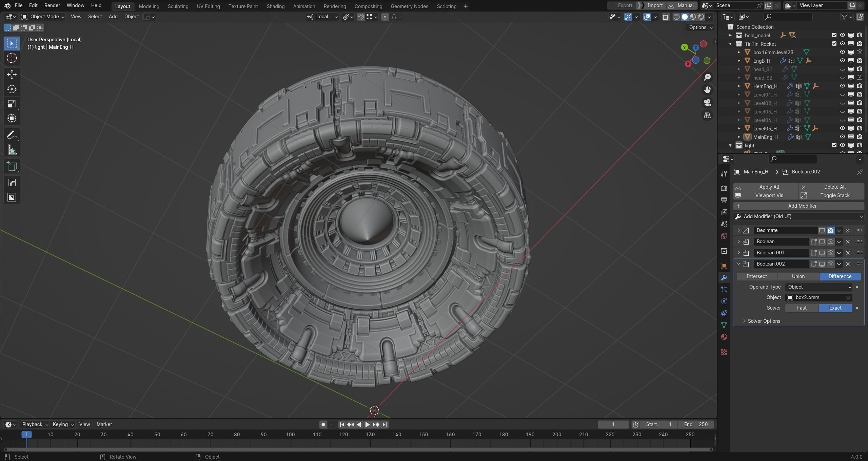Screen dimensions: 868x461
Task: Select the Measure tool
Action: tap(12, 150)
